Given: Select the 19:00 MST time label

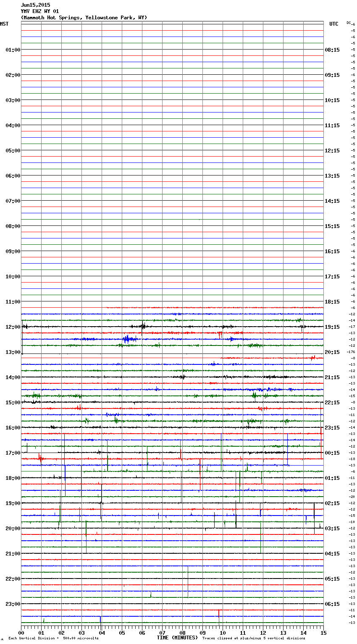Looking at the screenshot, I should (13, 503).
